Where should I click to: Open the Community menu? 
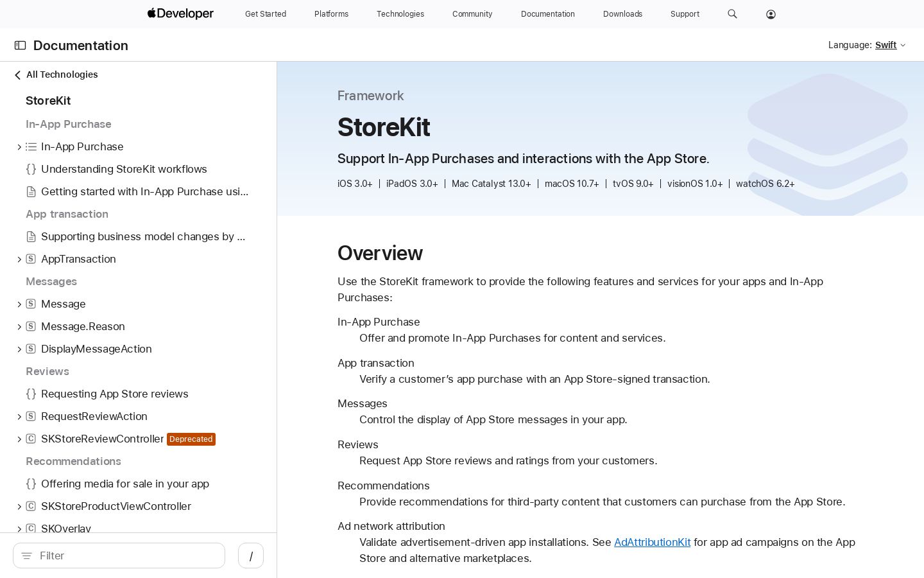pyautogui.click(x=472, y=14)
